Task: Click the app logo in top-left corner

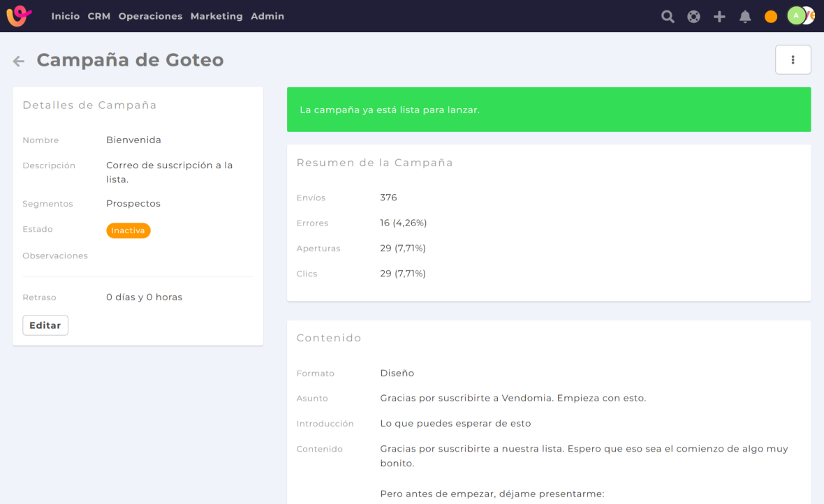Action: [x=19, y=15]
